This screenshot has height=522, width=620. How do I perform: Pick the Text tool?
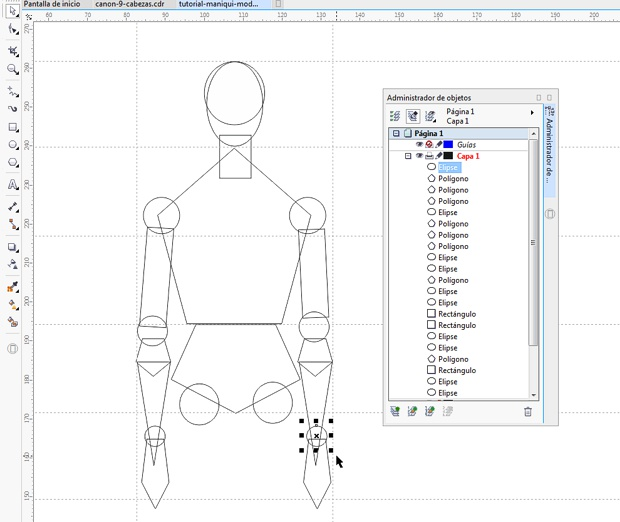13,185
